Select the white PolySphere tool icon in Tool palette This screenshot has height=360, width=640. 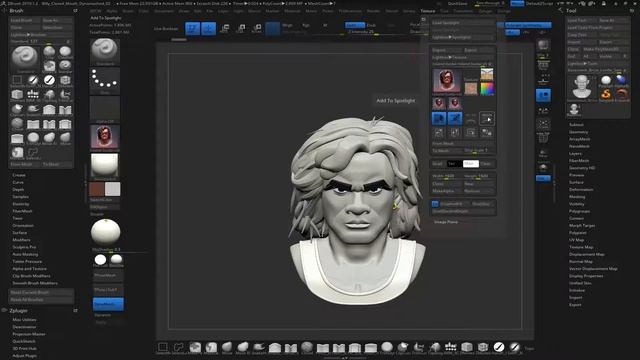coord(606,80)
